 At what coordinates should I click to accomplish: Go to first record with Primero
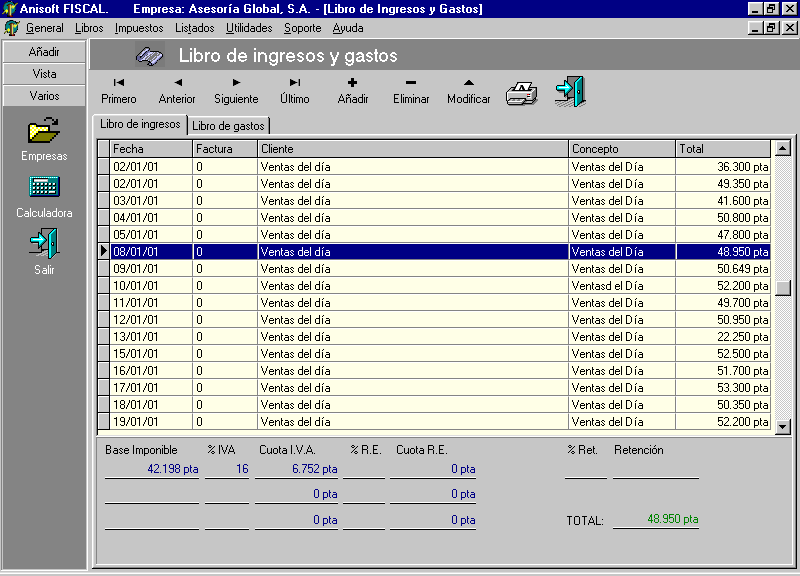[119, 91]
